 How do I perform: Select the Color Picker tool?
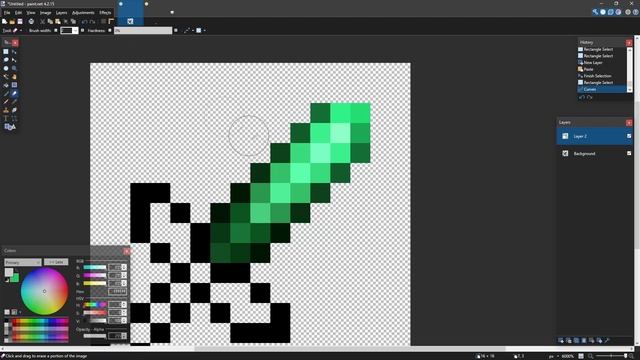(14, 102)
